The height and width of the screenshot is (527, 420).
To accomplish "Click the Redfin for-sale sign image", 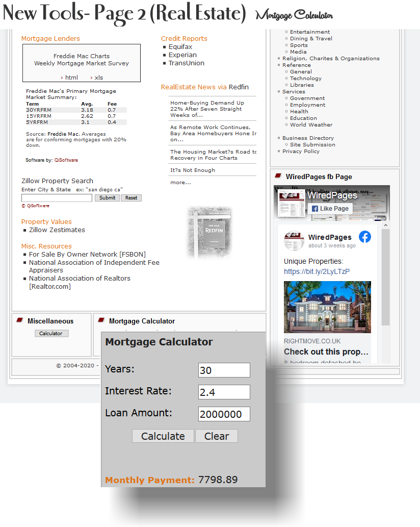I will click(210, 233).
